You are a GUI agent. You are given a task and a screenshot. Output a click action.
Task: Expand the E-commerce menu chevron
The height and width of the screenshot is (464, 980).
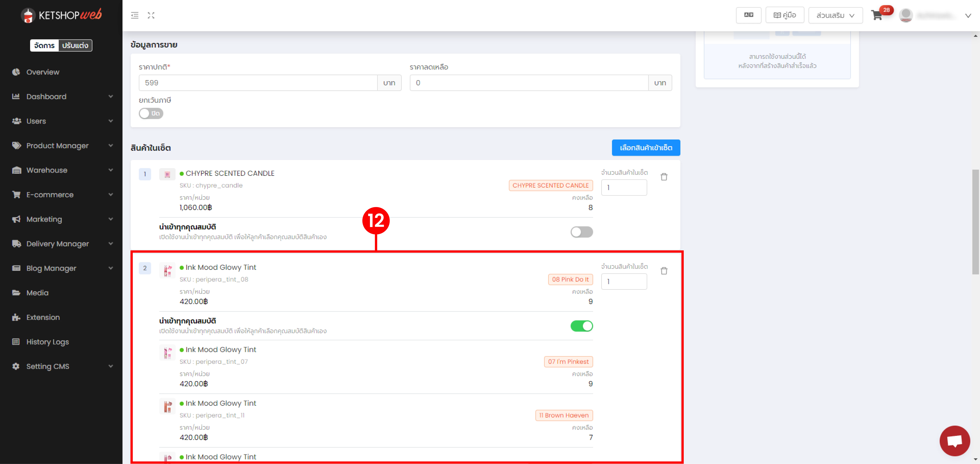[x=111, y=194]
